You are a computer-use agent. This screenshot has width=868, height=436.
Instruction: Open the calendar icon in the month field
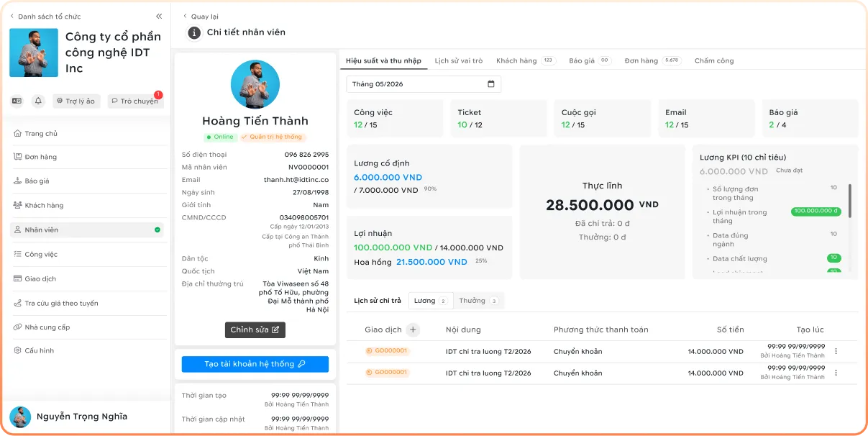[491, 84]
